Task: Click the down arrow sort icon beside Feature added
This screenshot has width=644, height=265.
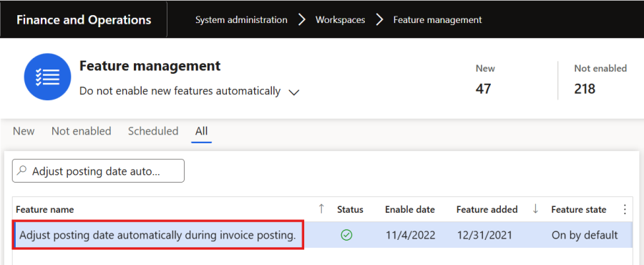Action: click(x=535, y=209)
